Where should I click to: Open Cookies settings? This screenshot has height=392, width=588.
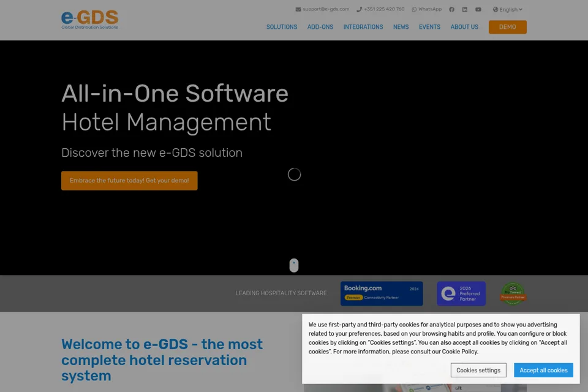click(478, 370)
